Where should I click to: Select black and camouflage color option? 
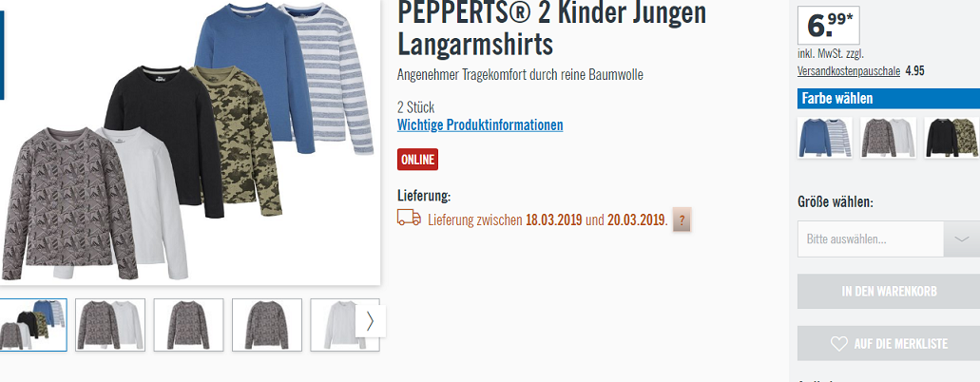[x=951, y=138]
